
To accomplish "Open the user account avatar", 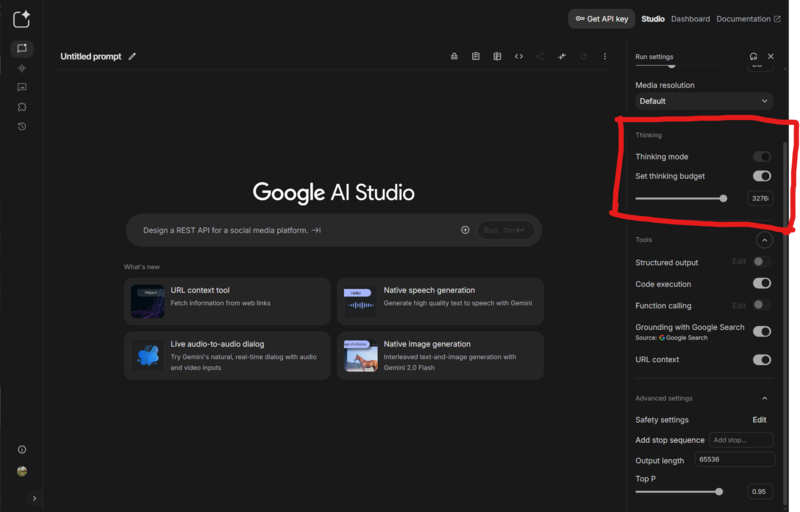I will (x=22, y=471).
